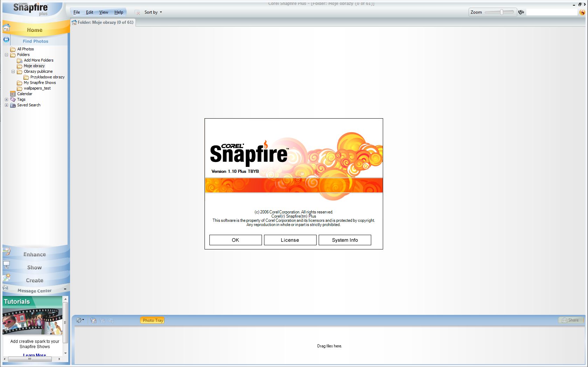
Task: Open the View menu
Action: point(104,12)
